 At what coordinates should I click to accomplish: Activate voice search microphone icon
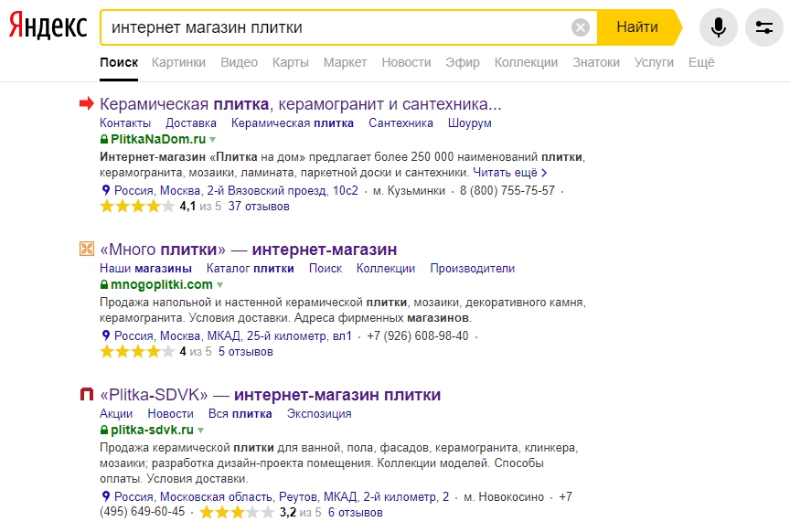tap(719, 27)
